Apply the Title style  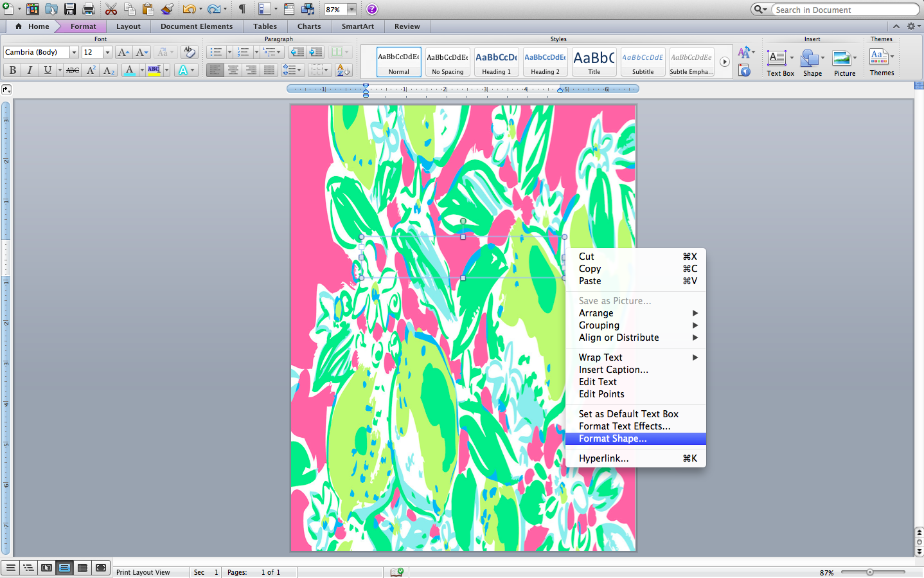coord(594,62)
